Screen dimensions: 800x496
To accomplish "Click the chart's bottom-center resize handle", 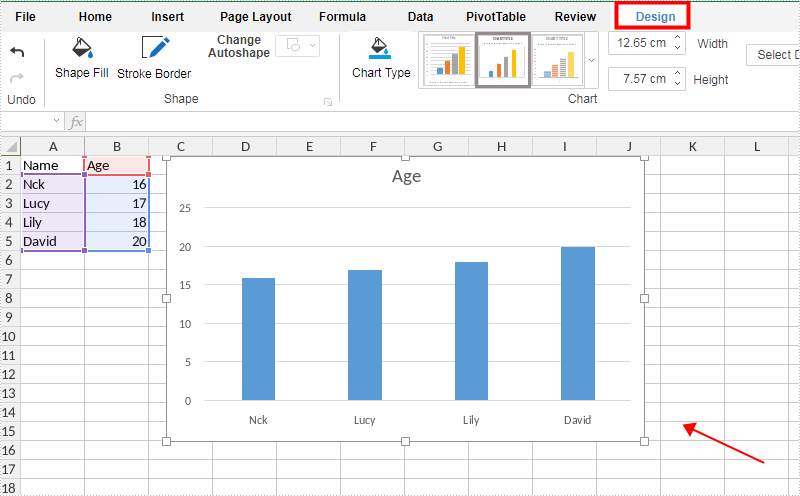I will pyautogui.click(x=405, y=441).
